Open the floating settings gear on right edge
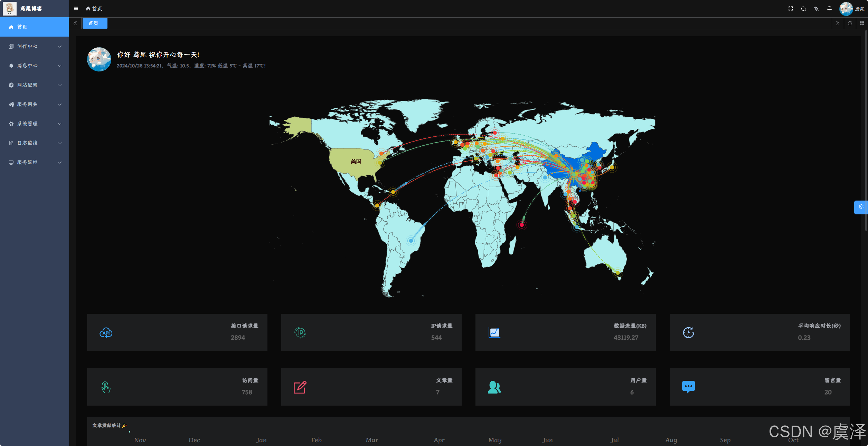The width and height of the screenshot is (868, 446). click(x=861, y=207)
